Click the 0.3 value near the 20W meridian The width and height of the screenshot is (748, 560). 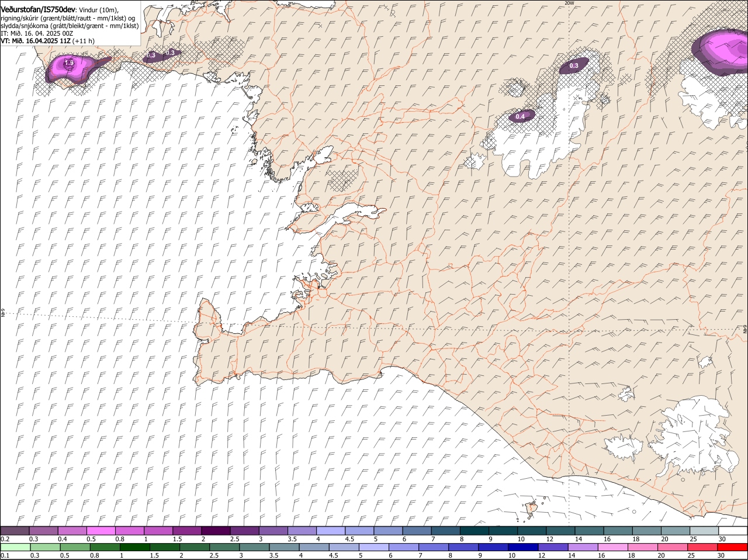pos(574,66)
